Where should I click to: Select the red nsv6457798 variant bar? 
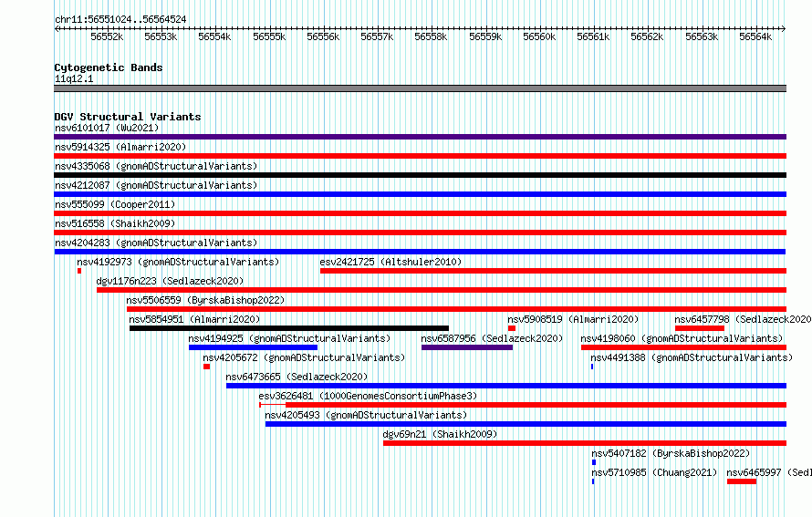point(700,328)
